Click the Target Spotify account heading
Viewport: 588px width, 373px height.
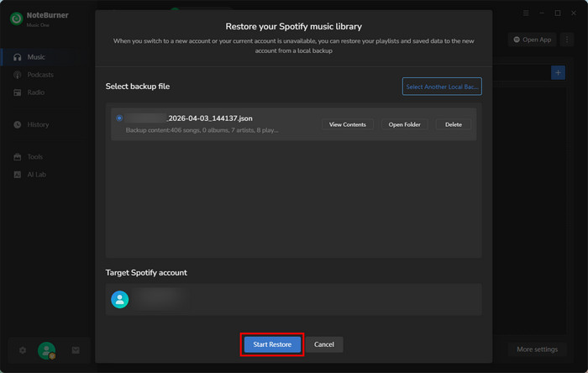tap(146, 272)
